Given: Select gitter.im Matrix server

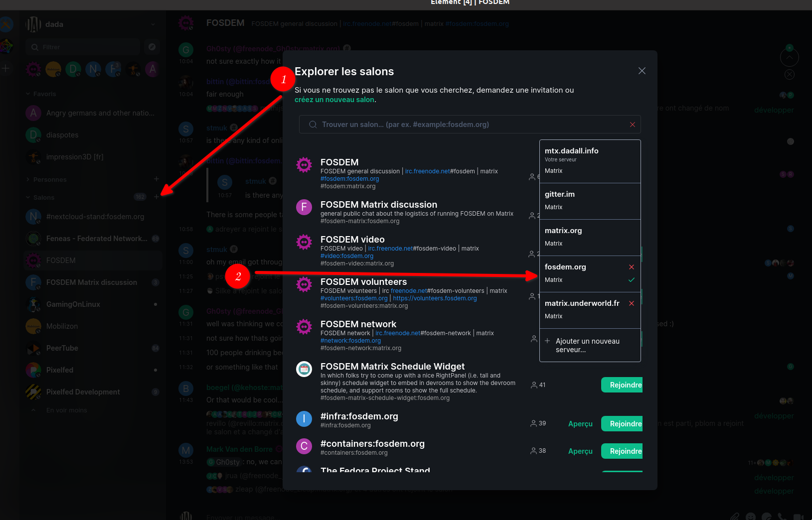Looking at the screenshot, I should point(590,201).
